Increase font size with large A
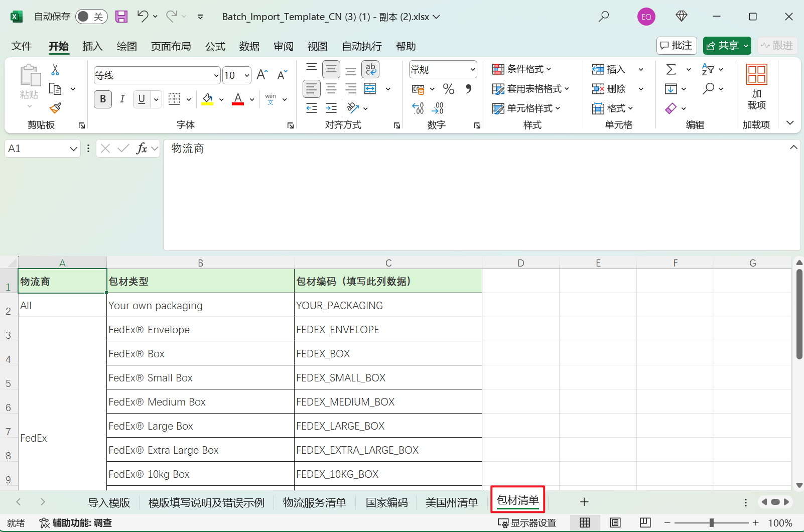 point(262,75)
